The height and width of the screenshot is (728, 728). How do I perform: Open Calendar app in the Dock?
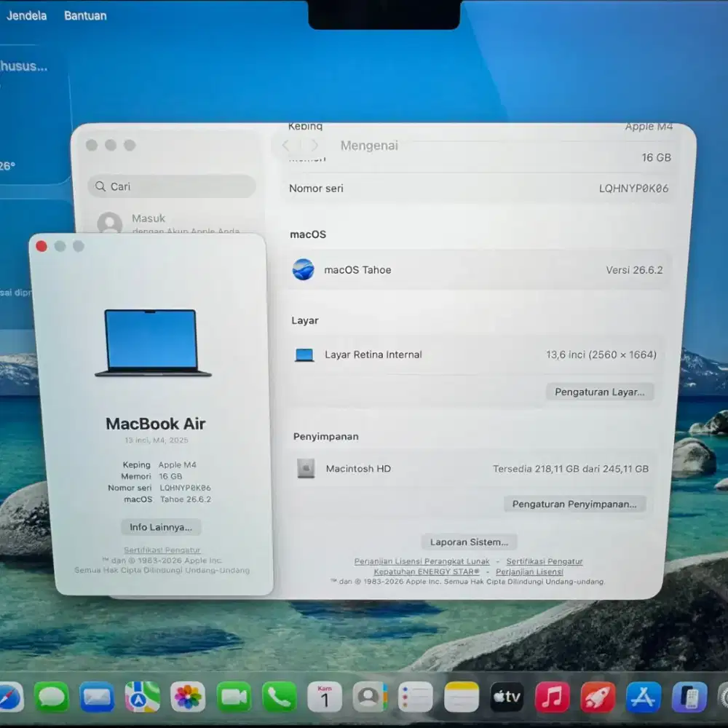pyautogui.click(x=325, y=697)
